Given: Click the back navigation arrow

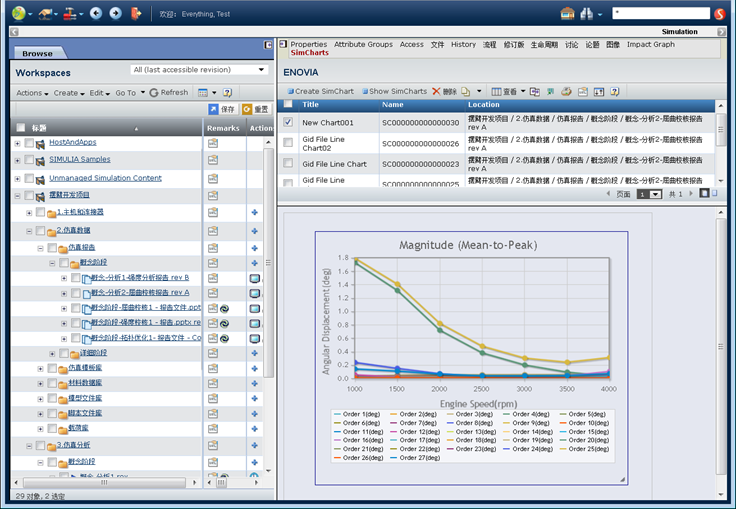Looking at the screenshot, I should tap(96, 13).
